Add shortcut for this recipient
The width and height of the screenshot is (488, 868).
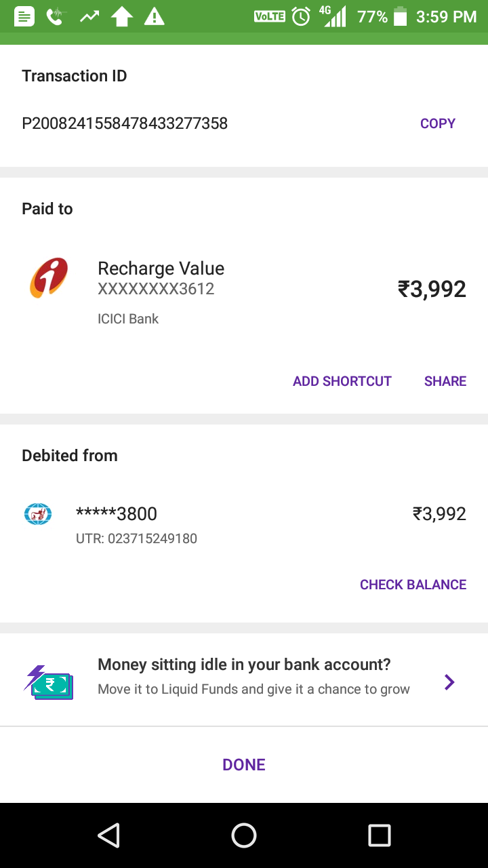click(342, 381)
